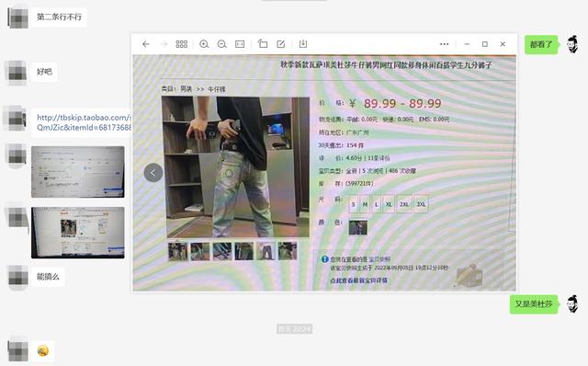Open the thumbnail grid view icon
The width and height of the screenshot is (588, 366).
tap(182, 44)
